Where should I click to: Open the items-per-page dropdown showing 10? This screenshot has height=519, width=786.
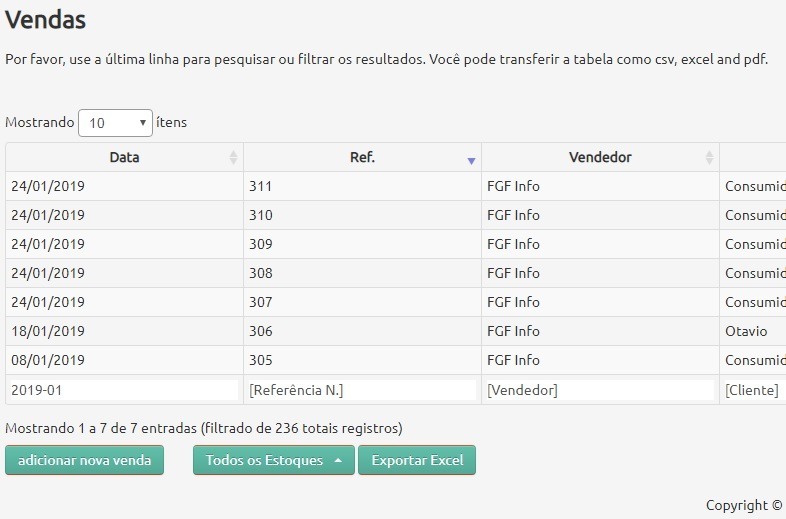coord(115,123)
